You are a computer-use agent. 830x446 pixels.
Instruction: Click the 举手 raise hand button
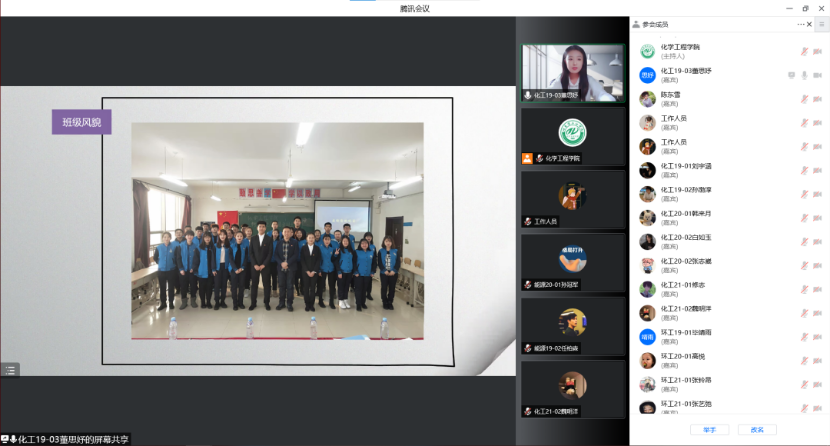click(709, 430)
